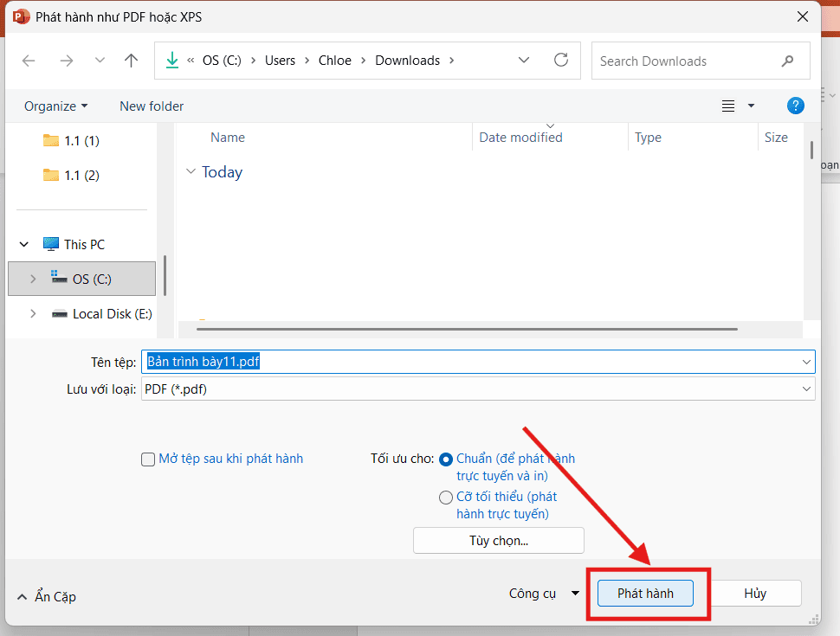Click the horizontal scrollbar in file list

pyautogui.click(x=466, y=329)
